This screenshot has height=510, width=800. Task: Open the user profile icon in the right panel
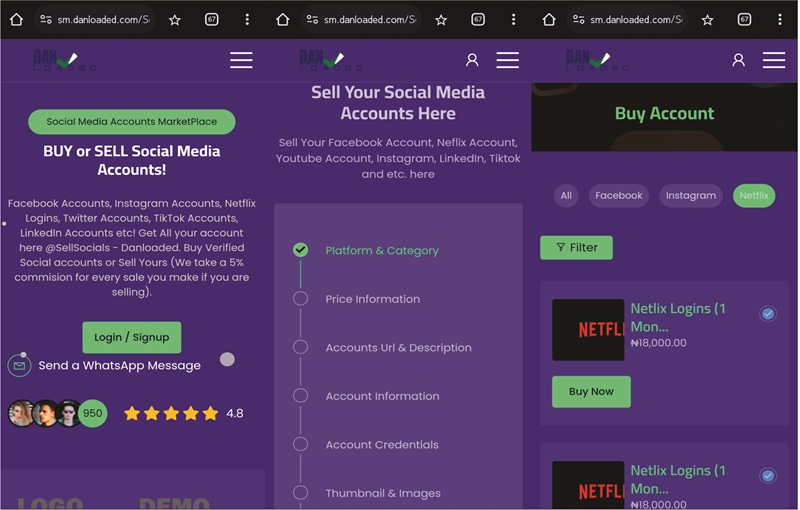(x=739, y=60)
